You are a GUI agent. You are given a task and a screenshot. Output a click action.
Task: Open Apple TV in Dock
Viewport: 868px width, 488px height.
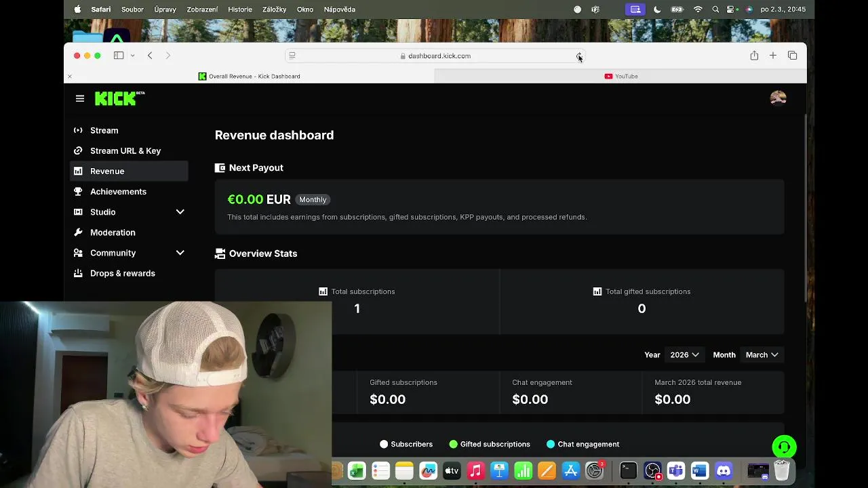click(x=452, y=470)
